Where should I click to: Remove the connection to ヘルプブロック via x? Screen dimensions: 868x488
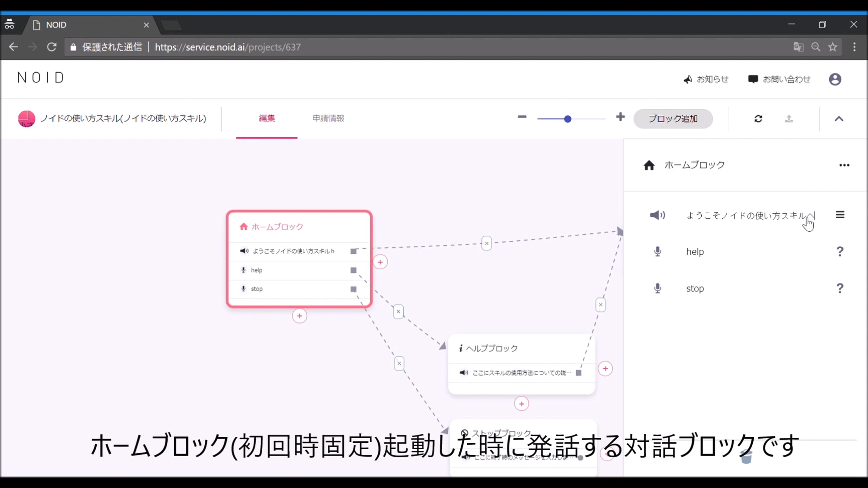click(398, 311)
